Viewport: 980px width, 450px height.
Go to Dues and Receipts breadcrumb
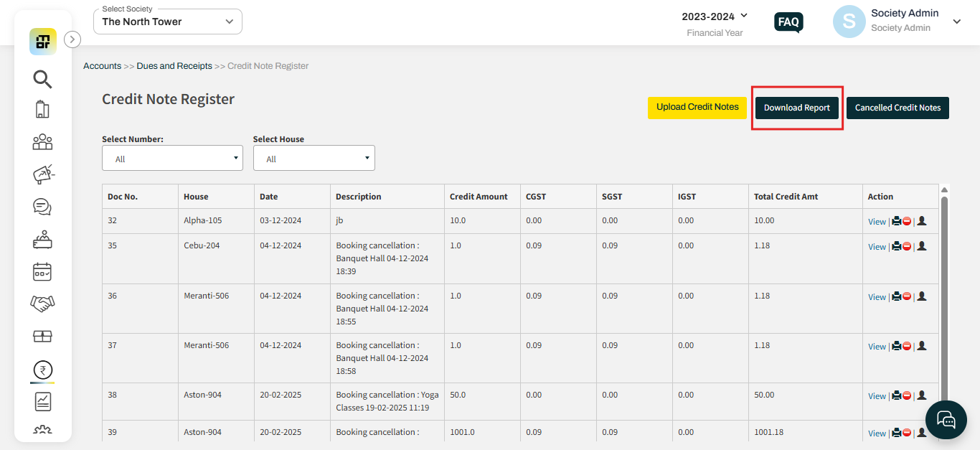pyautogui.click(x=174, y=66)
